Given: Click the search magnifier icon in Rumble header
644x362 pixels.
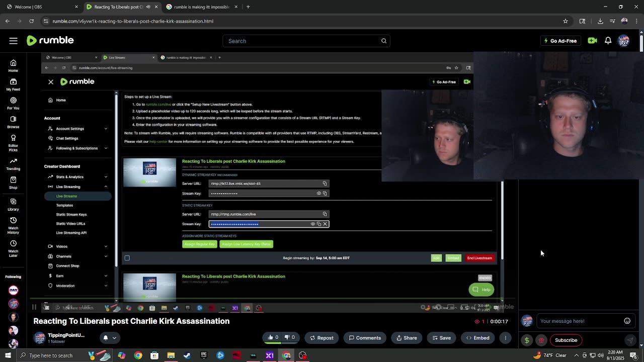Looking at the screenshot, I should click(x=384, y=41).
